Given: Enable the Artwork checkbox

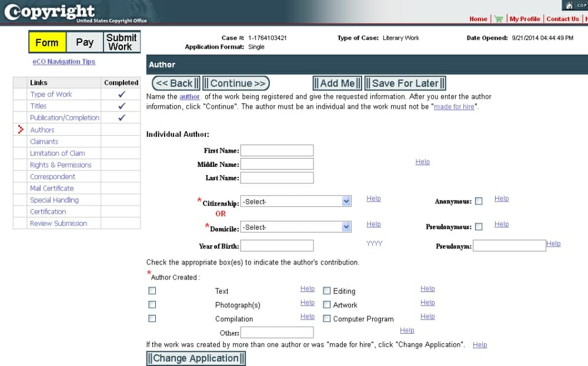Looking at the screenshot, I should [x=326, y=304].
